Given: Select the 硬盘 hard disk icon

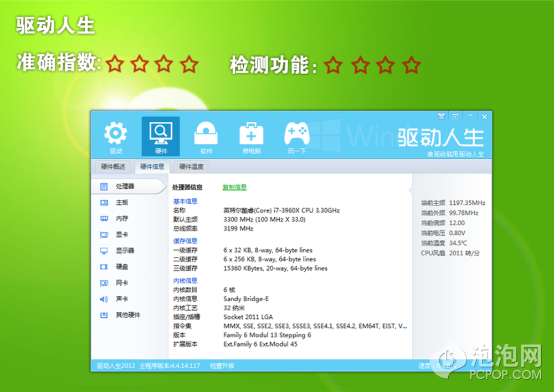Looking at the screenshot, I should (x=104, y=267).
